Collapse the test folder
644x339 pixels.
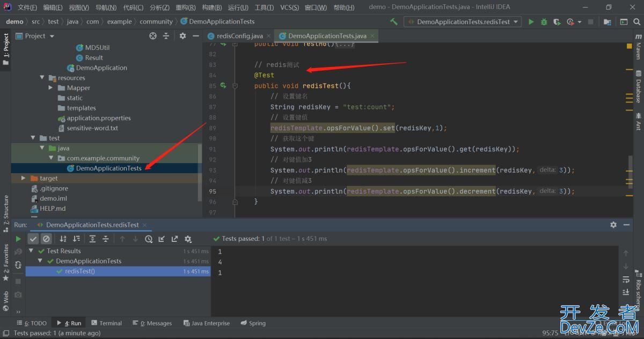pos(33,138)
